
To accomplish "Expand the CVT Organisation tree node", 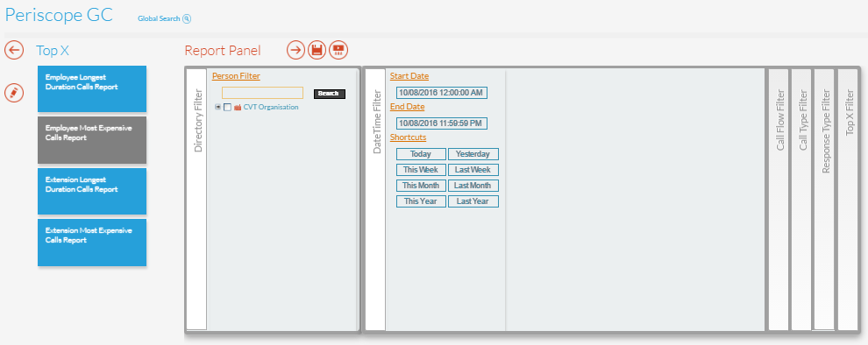I will pos(218,107).
